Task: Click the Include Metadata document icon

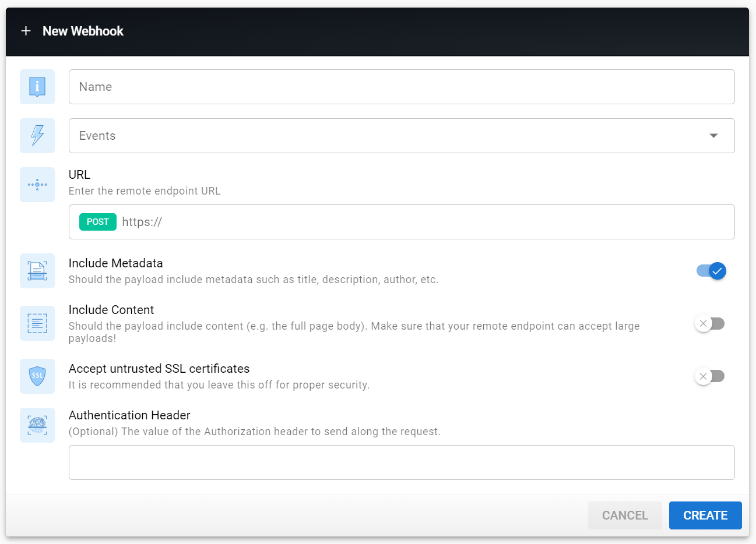Action: click(x=37, y=271)
